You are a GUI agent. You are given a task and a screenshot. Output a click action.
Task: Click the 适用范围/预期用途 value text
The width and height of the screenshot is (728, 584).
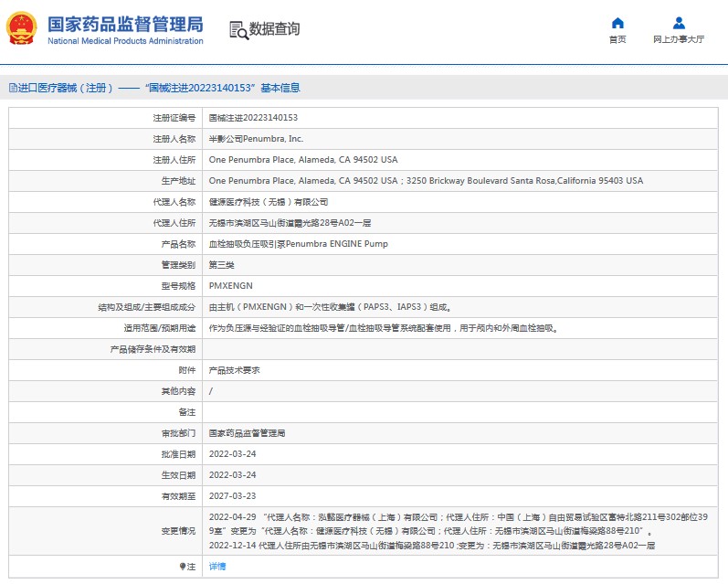click(x=384, y=328)
